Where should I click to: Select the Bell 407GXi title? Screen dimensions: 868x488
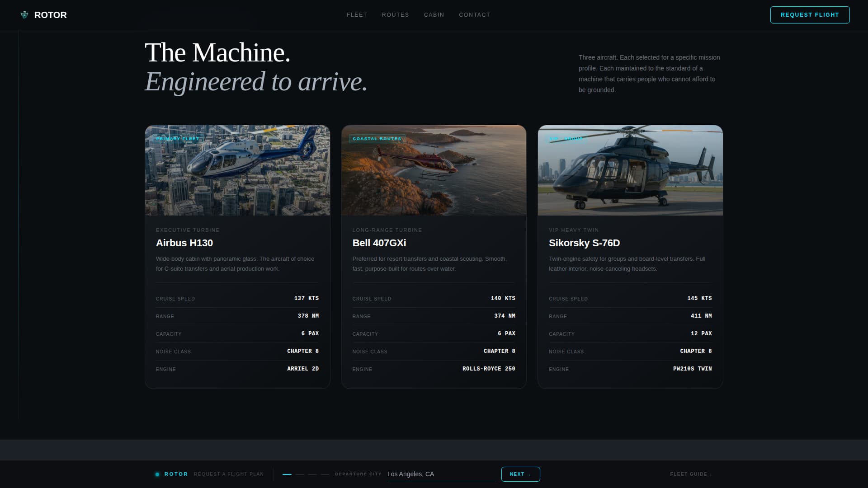tap(379, 243)
